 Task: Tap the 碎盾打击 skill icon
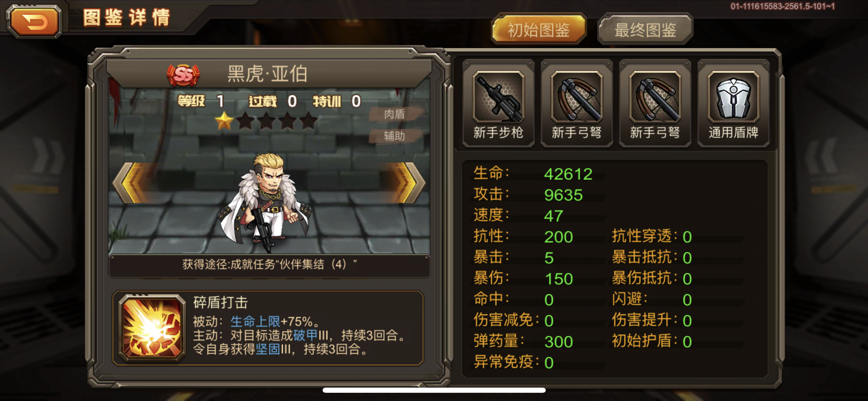pyautogui.click(x=152, y=327)
